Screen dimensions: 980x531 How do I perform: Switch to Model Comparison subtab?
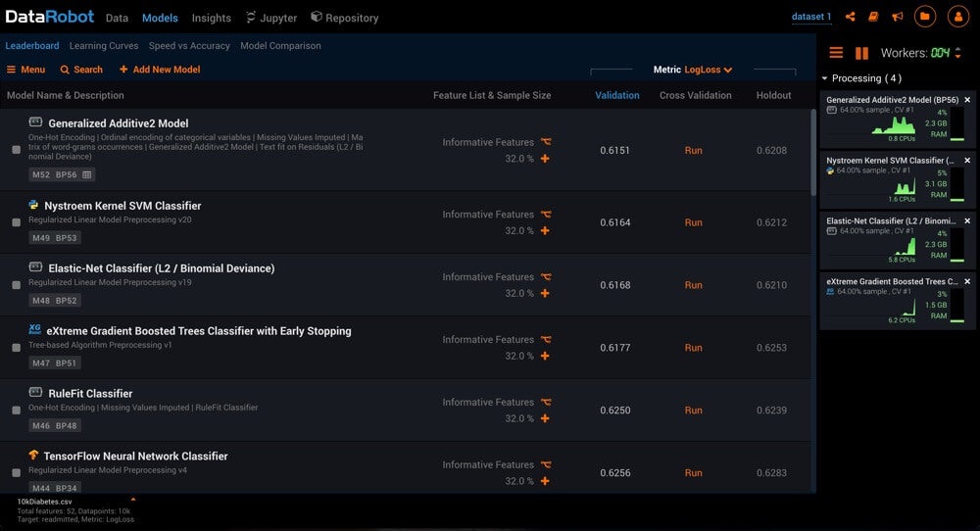(x=280, y=46)
